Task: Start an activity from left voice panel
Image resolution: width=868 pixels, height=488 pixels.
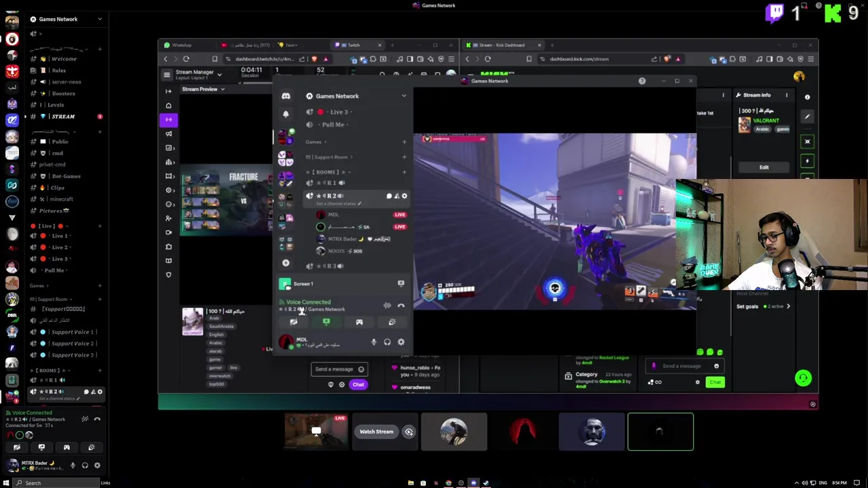Action: coord(66,447)
